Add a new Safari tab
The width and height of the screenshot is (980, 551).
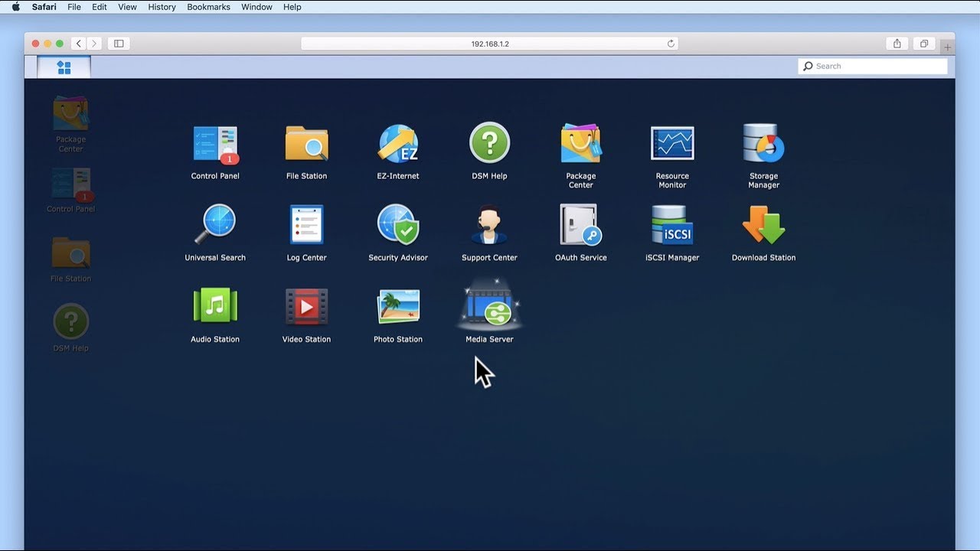tap(947, 47)
